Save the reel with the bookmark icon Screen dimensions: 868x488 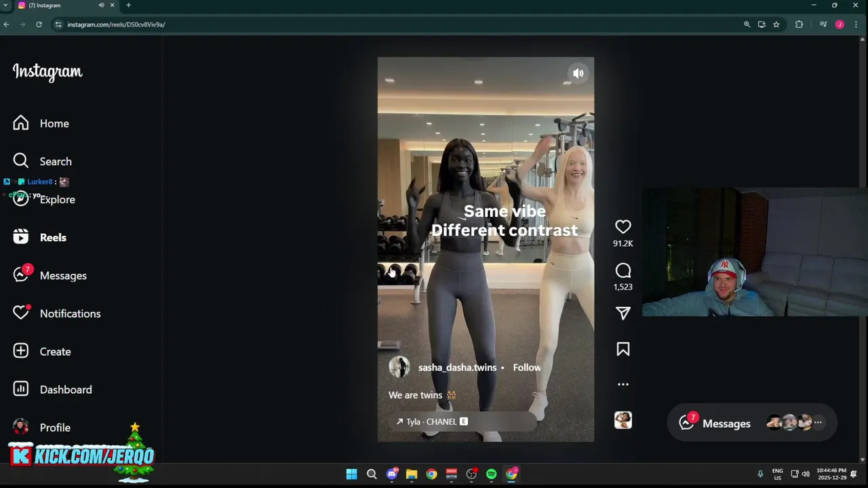coord(623,349)
